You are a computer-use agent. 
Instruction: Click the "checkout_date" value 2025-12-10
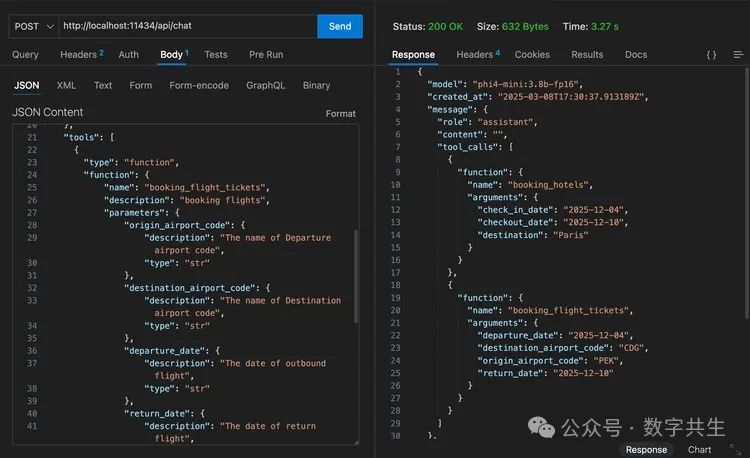point(593,222)
